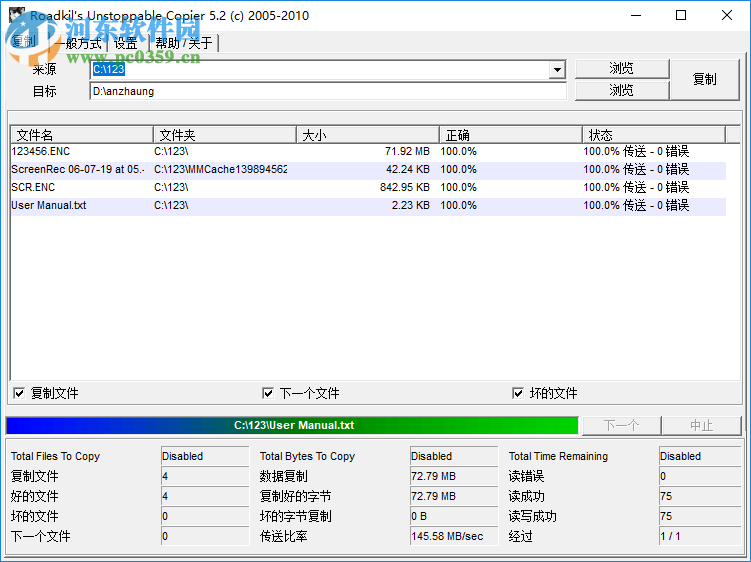The width and height of the screenshot is (751, 562).
Task: Open the 帮助 / 关于 tab
Action: [x=184, y=43]
